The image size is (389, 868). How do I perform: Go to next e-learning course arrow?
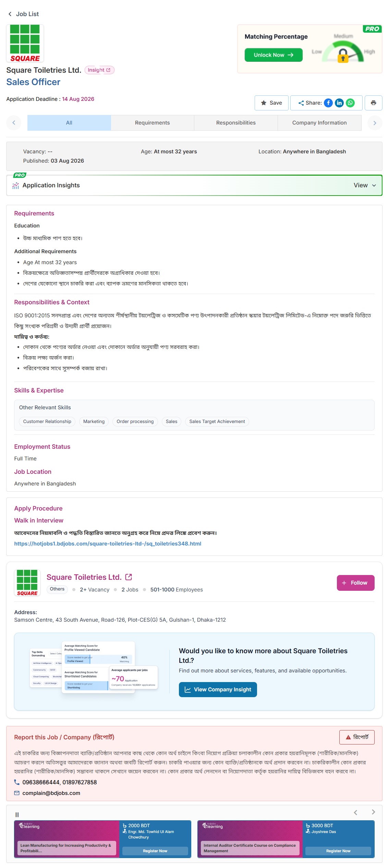[x=373, y=812]
